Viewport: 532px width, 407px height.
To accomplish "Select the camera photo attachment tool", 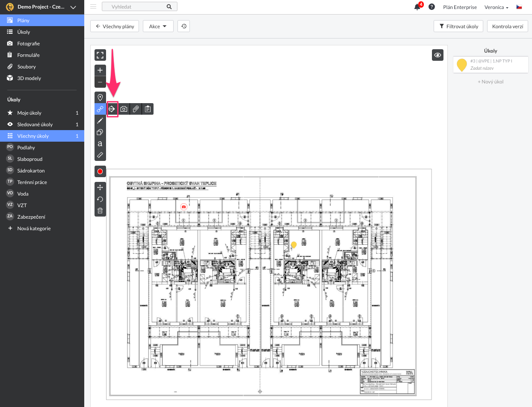I will 124,109.
